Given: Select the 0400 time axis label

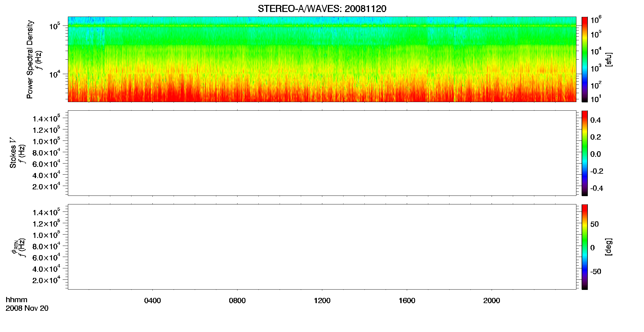Looking at the screenshot, I should 152,301.
